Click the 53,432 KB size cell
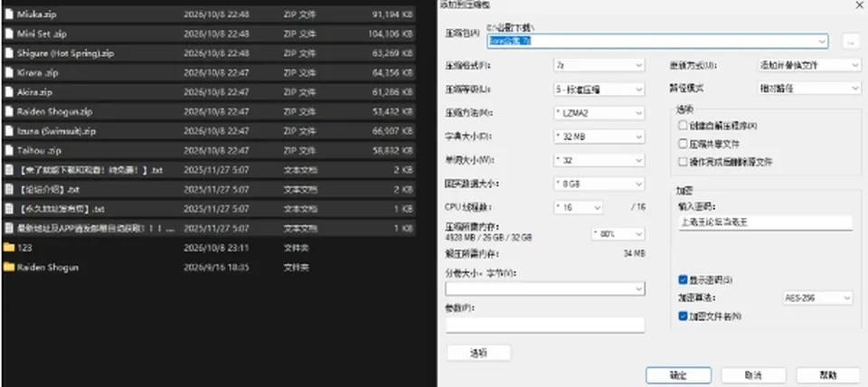Screen dimensions: 868x387 tap(392, 111)
